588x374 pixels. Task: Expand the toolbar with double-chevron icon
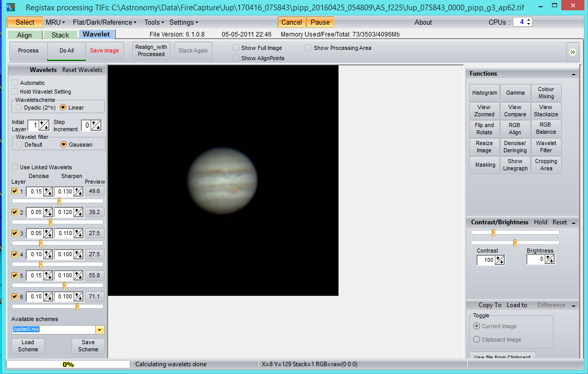pos(573,52)
